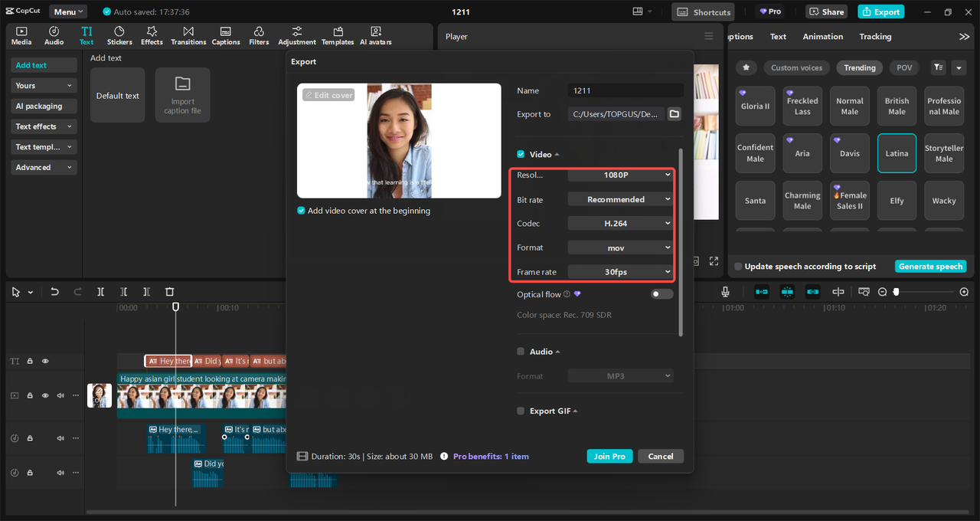Select the POV voices tab
This screenshot has height=521, width=980.
click(904, 67)
